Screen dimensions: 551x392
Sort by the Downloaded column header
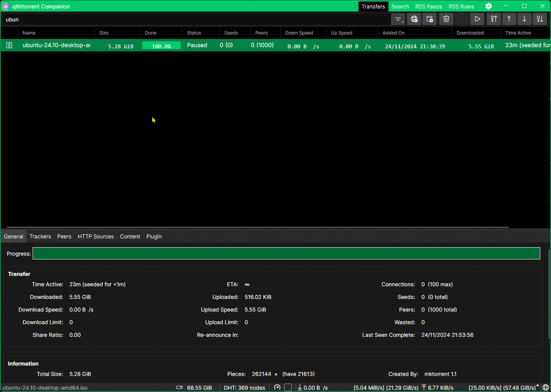click(476, 33)
